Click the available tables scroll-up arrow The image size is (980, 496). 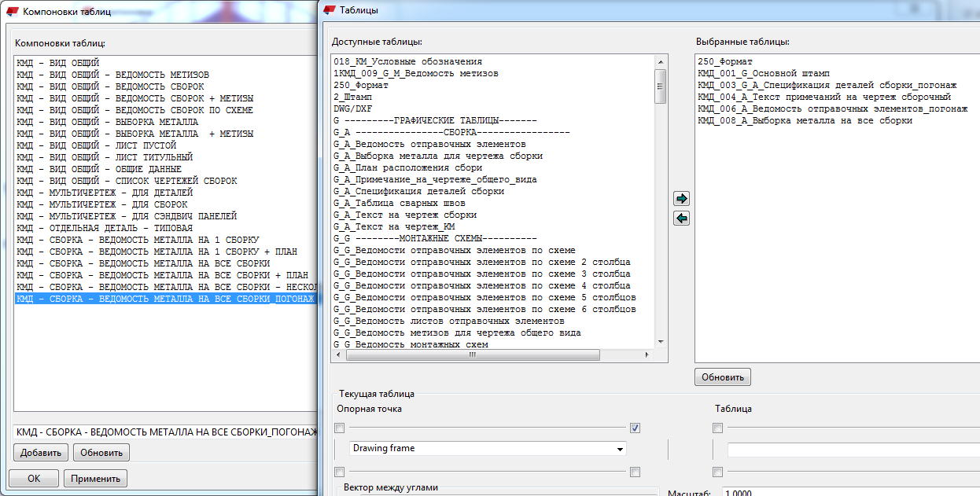(661, 61)
